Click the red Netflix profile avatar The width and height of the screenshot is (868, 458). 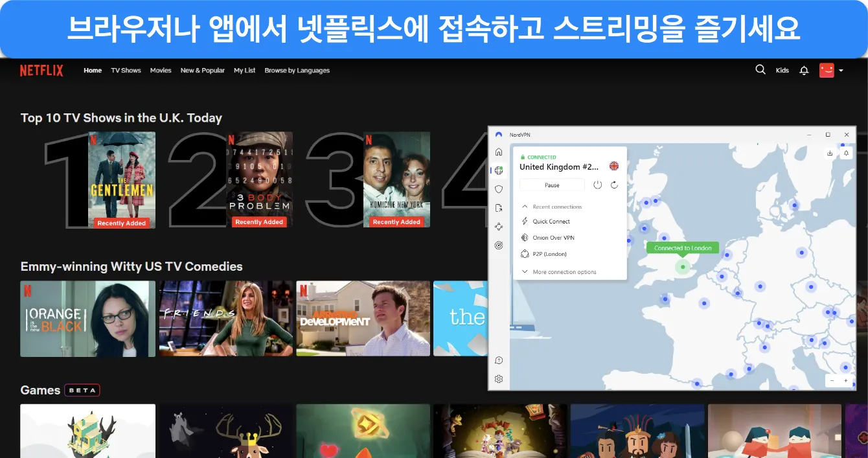pyautogui.click(x=827, y=70)
